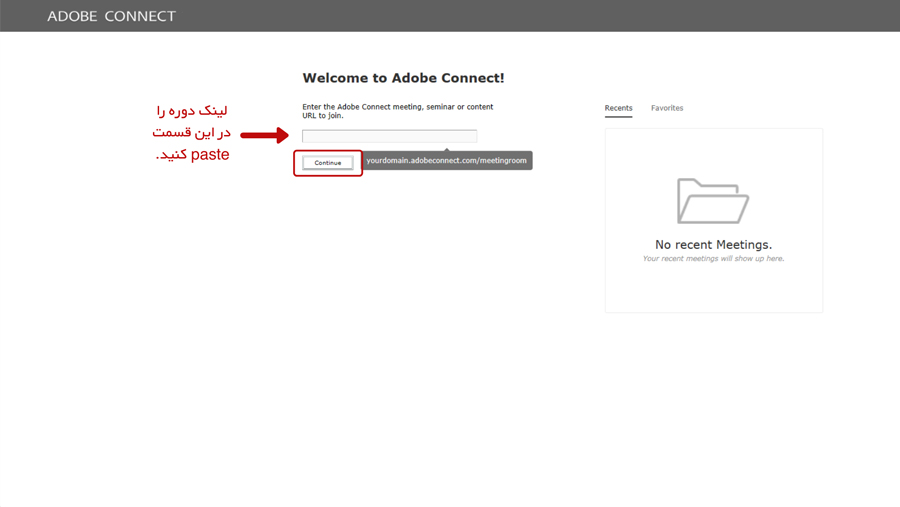Click the 'Enter the Adobe Connect meeting' instruction text

398,111
